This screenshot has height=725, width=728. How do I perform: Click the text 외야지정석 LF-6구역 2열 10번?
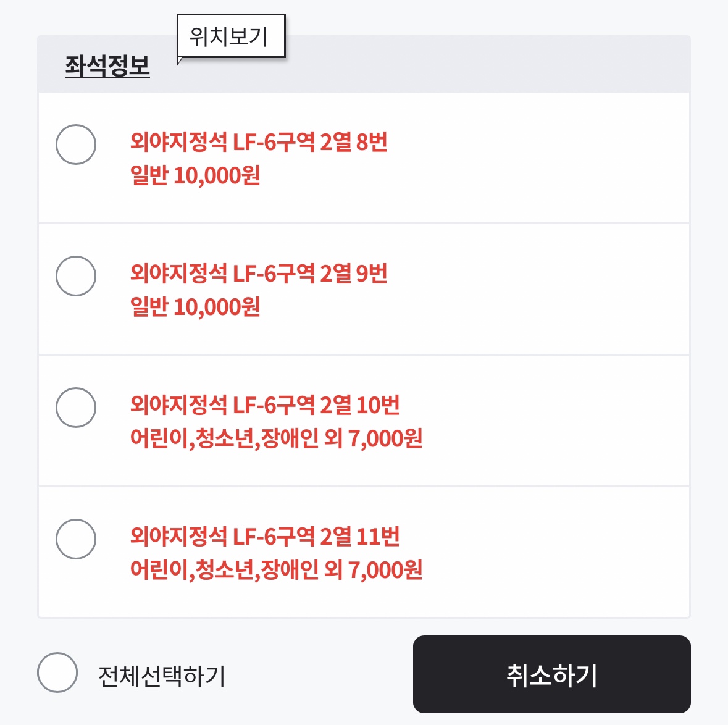point(264,405)
